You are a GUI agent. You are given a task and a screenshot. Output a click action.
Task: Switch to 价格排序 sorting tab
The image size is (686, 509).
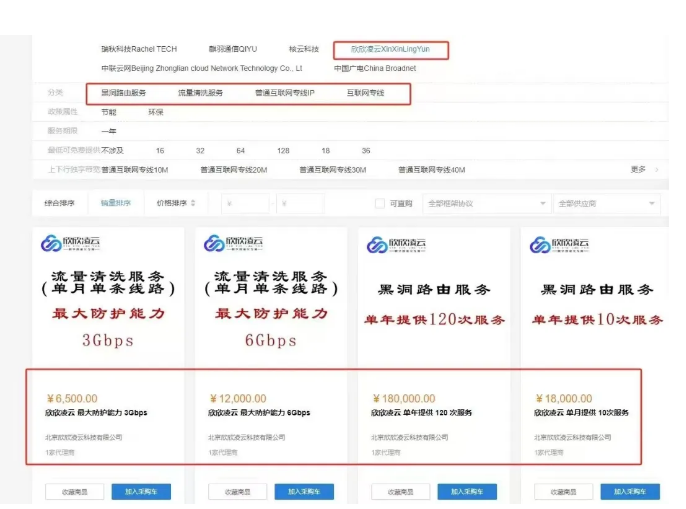click(x=172, y=203)
